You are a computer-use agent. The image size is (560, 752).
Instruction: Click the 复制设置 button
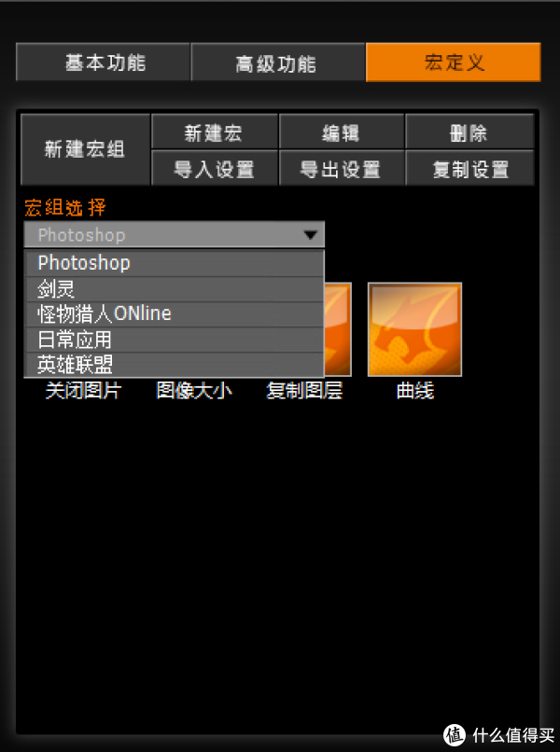point(469,168)
